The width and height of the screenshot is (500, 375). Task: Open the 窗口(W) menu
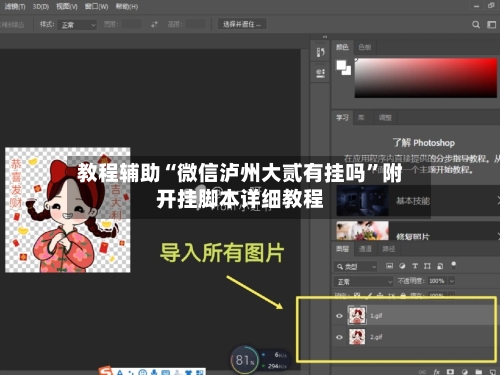tap(96, 6)
